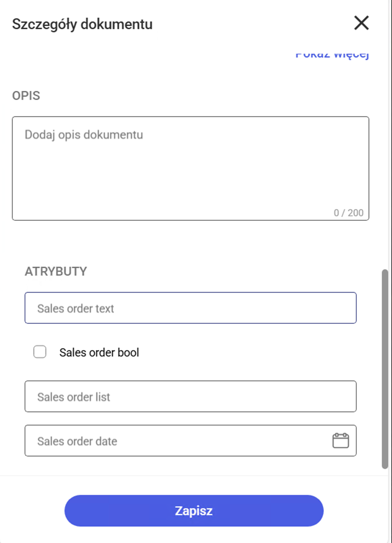Tick the Sales order bool checkbox
The width and height of the screenshot is (392, 543).
[x=40, y=352]
